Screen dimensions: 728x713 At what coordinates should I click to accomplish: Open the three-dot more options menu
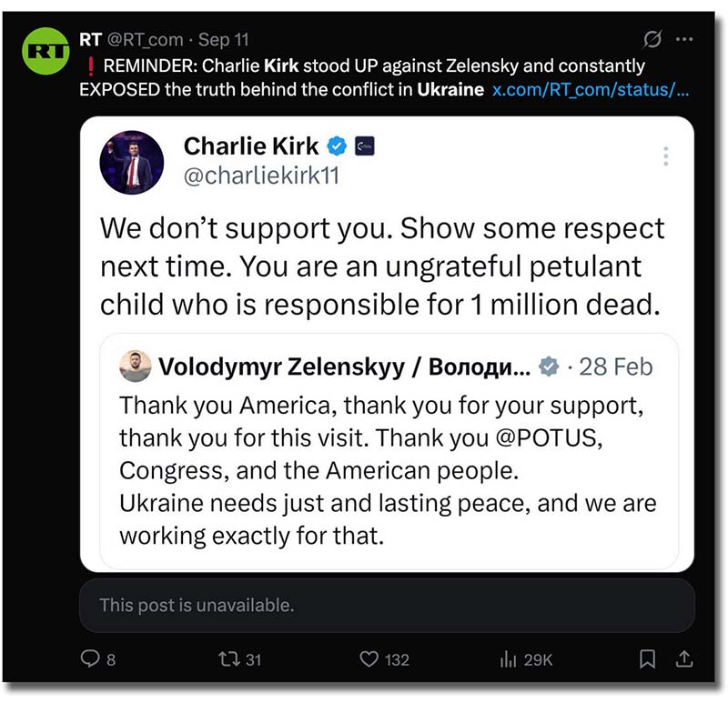pos(684,40)
